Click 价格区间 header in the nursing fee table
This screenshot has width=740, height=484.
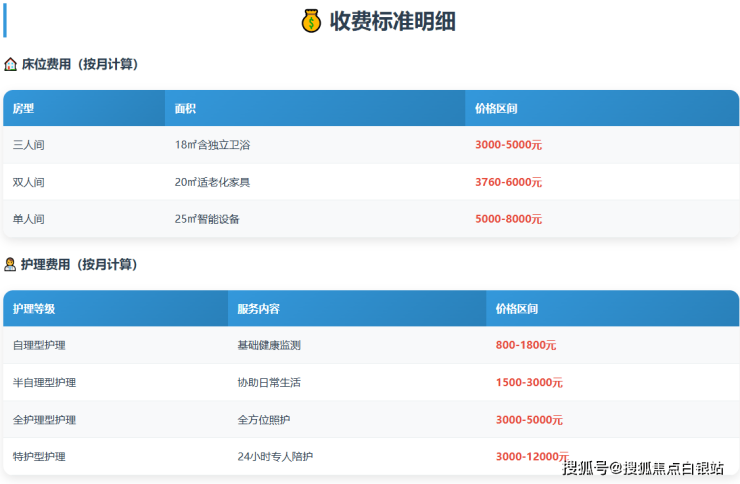tap(517, 309)
